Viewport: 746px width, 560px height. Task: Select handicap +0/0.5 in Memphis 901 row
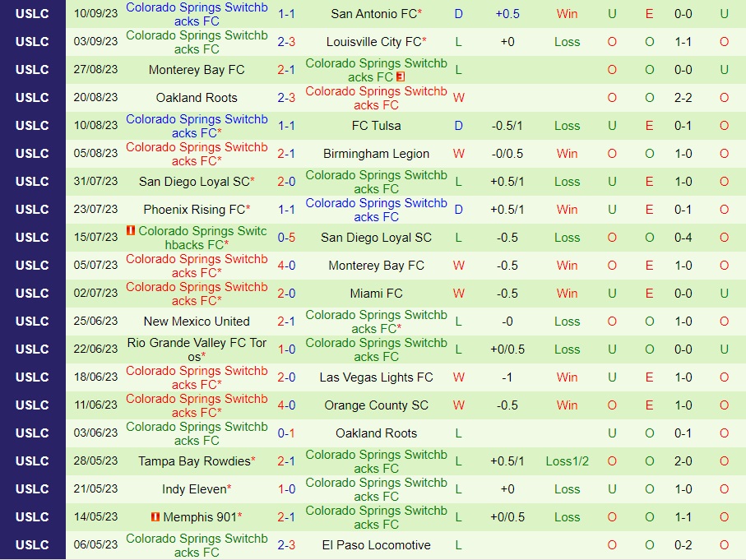[507, 516]
